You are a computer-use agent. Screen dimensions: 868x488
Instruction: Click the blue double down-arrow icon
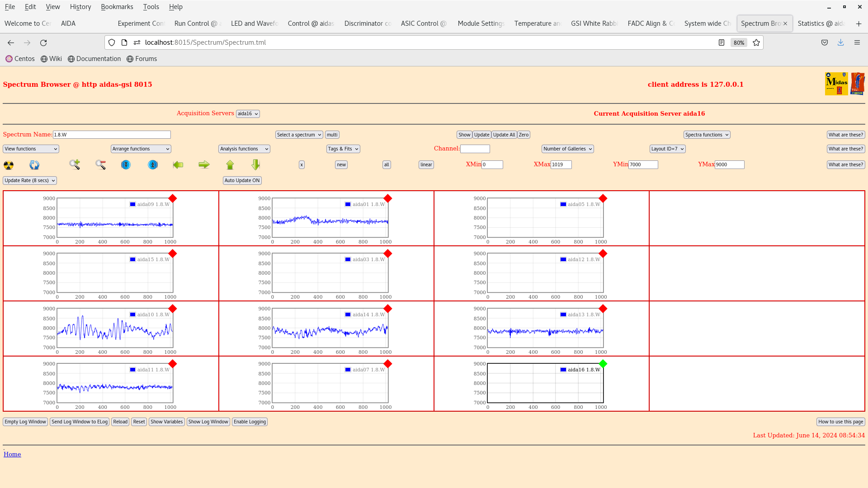[126, 165]
